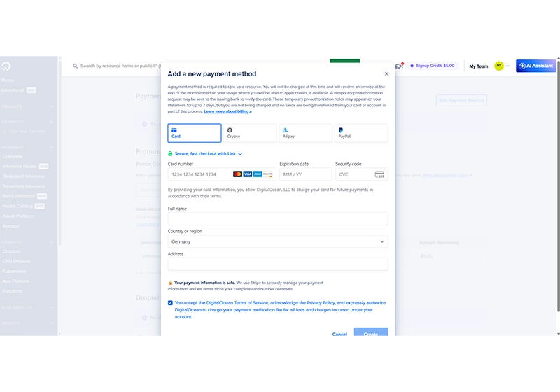Select the Crypto payment tab
The width and height of the screenshot is (560, 392).
click(250, 133)
